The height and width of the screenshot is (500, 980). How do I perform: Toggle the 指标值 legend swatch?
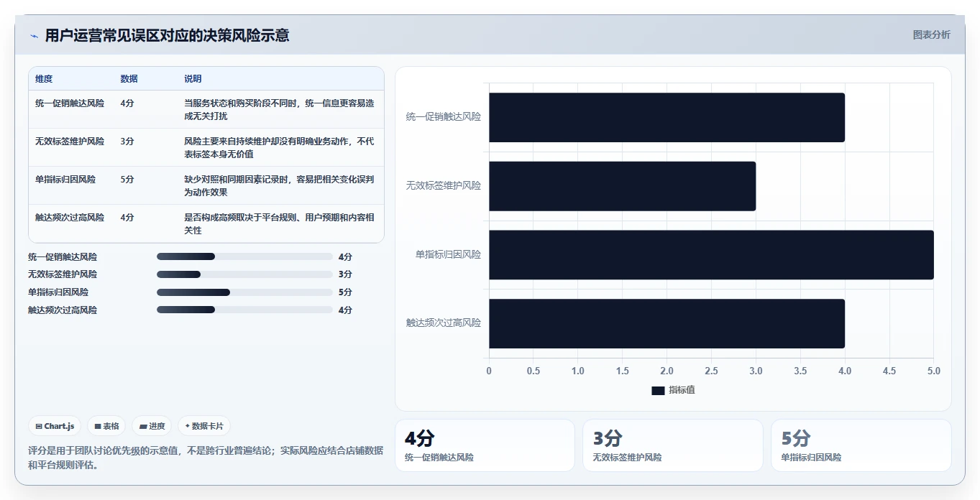click(x=658, y=390)
